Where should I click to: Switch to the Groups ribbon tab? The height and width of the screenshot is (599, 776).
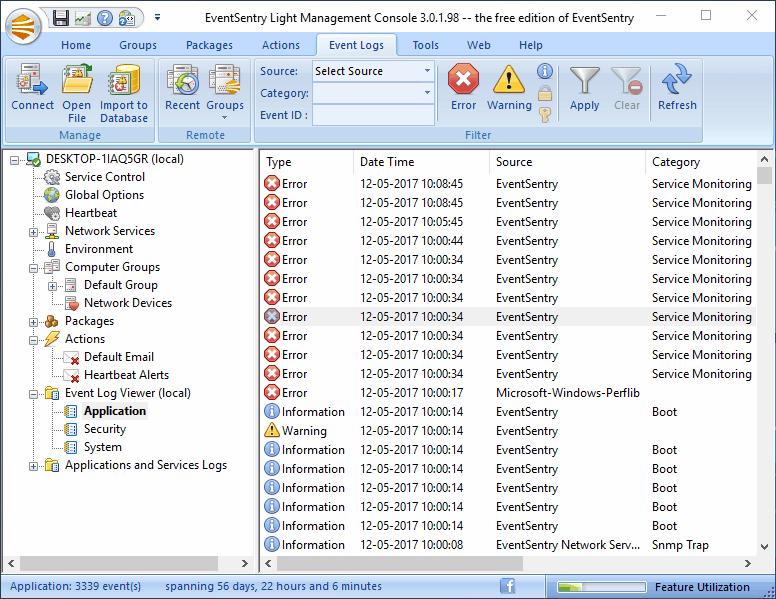point(138,45)
